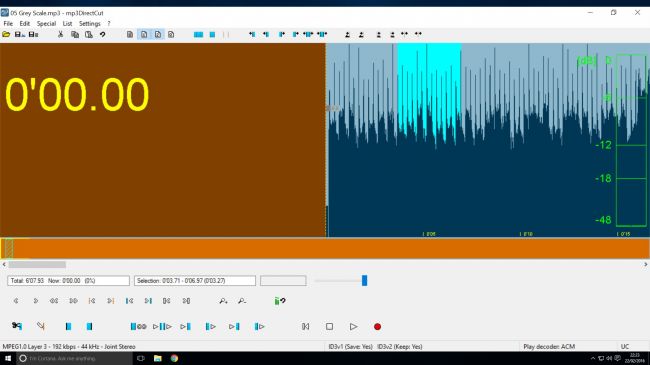Set selection begin with left blue marker button
Image resolution: width=650 pixels, height=365 pixels.
pos(68,326)
